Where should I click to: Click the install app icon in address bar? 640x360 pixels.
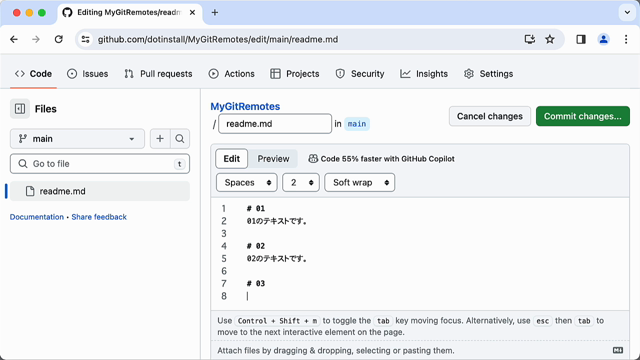click(x=529, y=39)
